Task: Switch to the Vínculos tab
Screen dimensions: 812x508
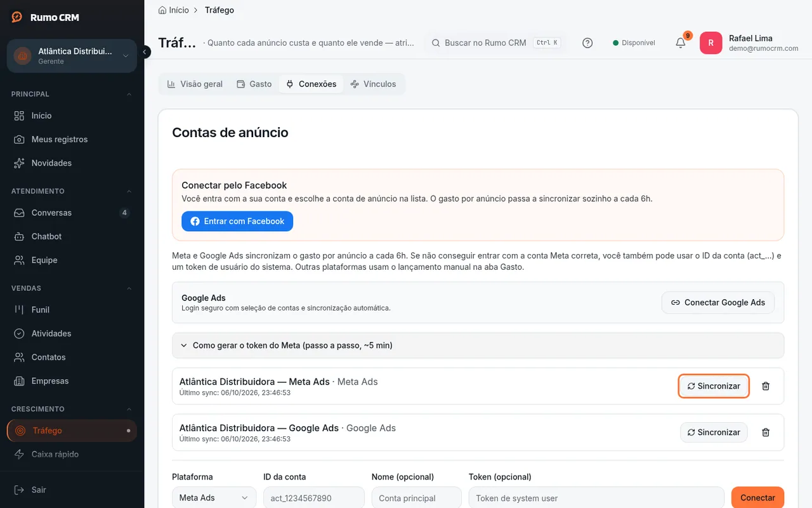Action: pos(373,84)
